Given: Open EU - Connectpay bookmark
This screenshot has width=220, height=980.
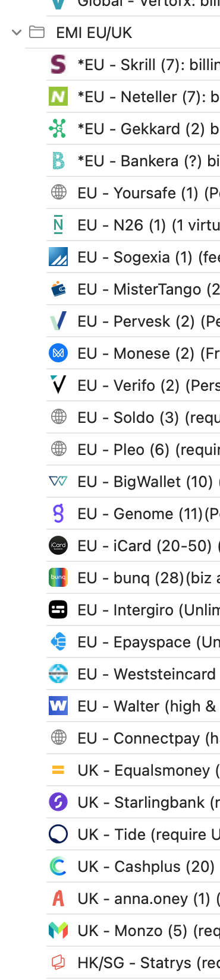Looking at the screenshot, I should tap(133, 738).
